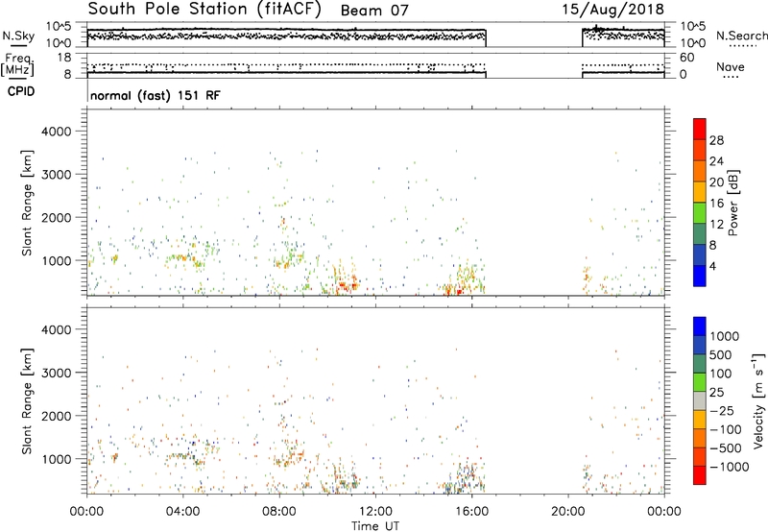The image size is (768, 532).
Task: Click the blue bottom of the power colorbar
Action: click(x=700, y=276)
